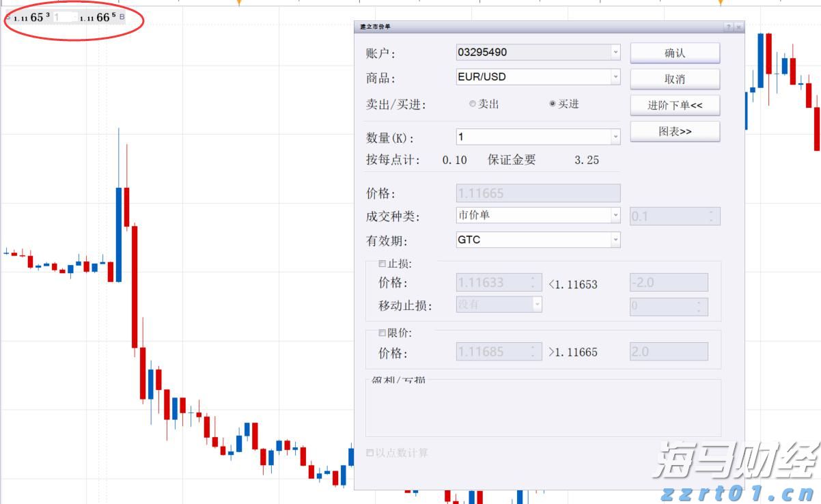Screen dimensions: 821x504
Task: Click the 进阶下单<< advanced order button
Action: [674, 104]
